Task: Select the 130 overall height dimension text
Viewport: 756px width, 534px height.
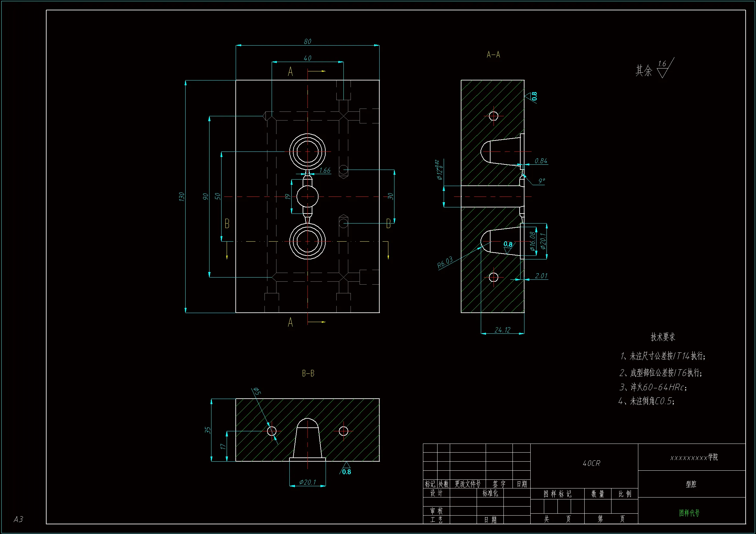Action: (181, 196)
